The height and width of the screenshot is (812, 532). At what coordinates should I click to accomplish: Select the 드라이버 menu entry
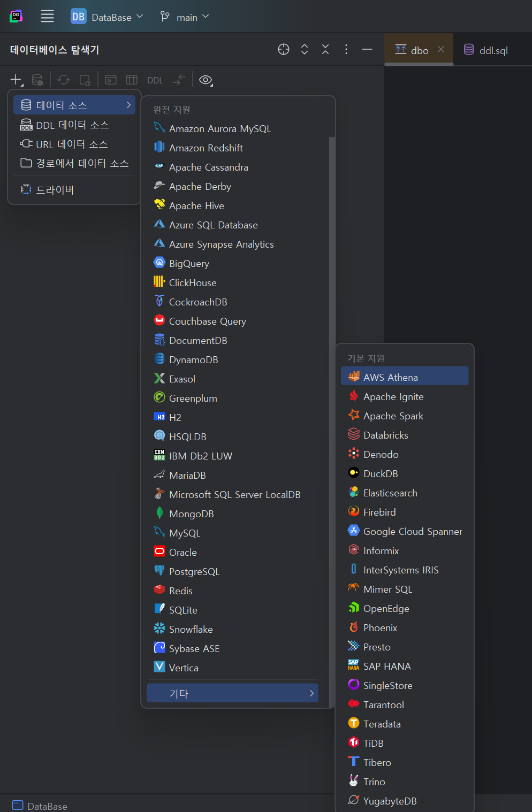coord(55,190)
